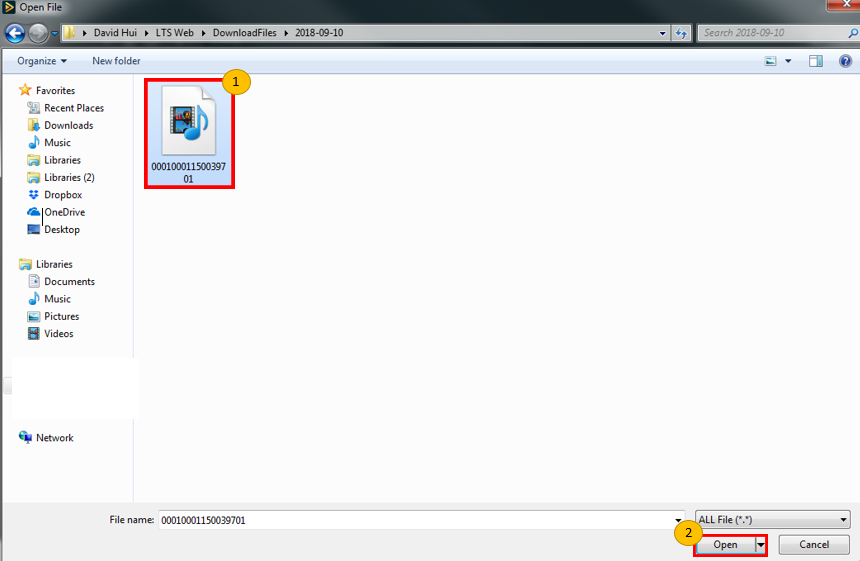
Task: Expand the Open button split arrow
Action: tap(760, 545)
